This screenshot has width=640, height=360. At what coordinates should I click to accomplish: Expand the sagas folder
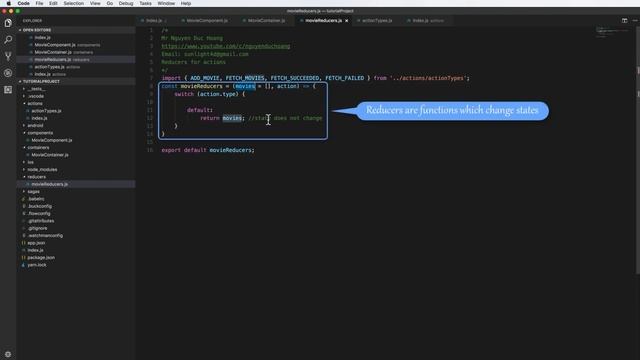(33, 192)
